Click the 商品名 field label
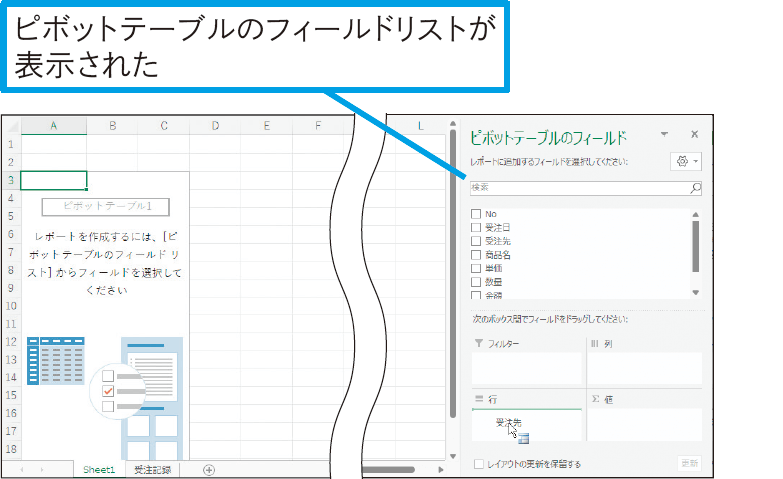The height and width of the screenshot is (479, 783). tap(498, 255)
